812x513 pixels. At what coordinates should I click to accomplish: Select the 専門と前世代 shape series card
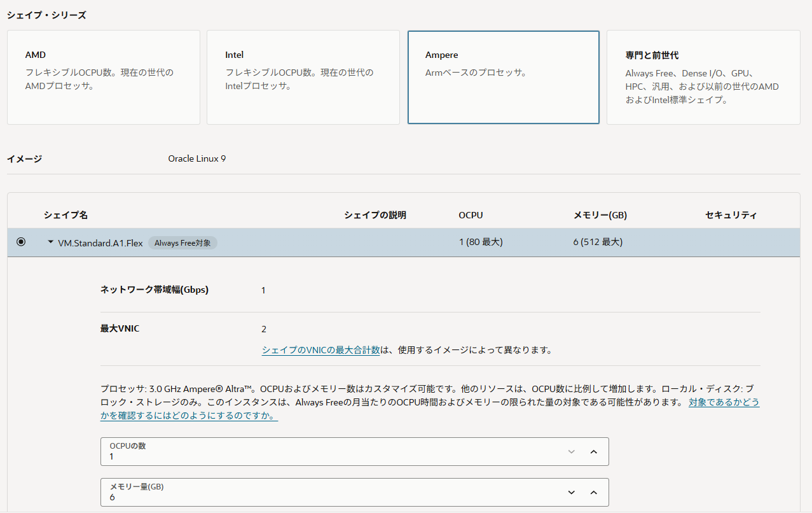coord(703,77)
